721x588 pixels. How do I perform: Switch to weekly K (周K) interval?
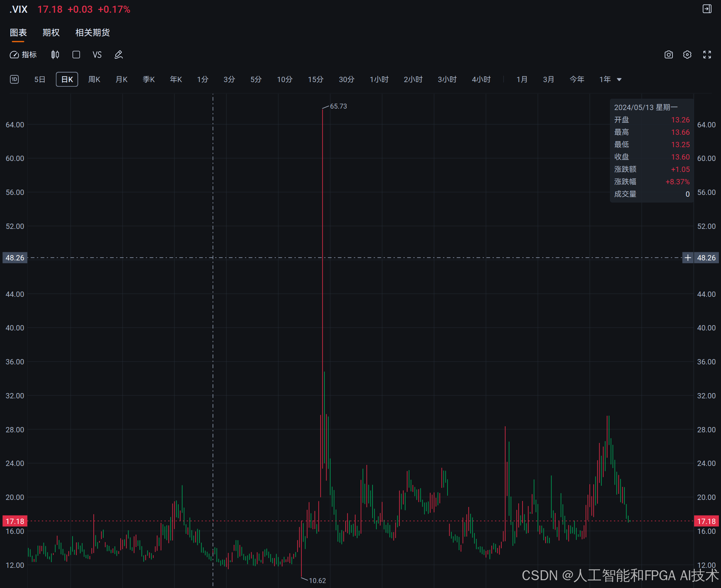tap(94, 79)
